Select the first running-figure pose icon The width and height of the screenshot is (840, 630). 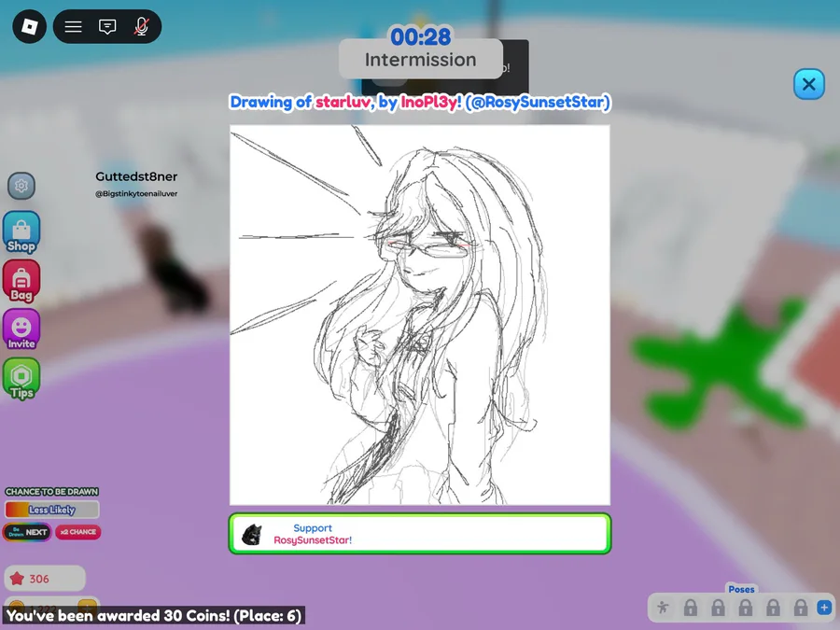click(x=664, y=608)
